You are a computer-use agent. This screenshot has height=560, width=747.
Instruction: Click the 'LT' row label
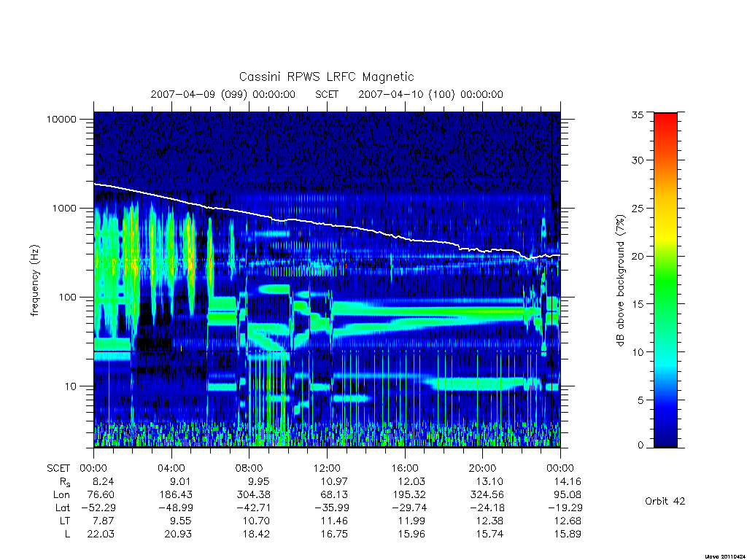click(65, 521)
